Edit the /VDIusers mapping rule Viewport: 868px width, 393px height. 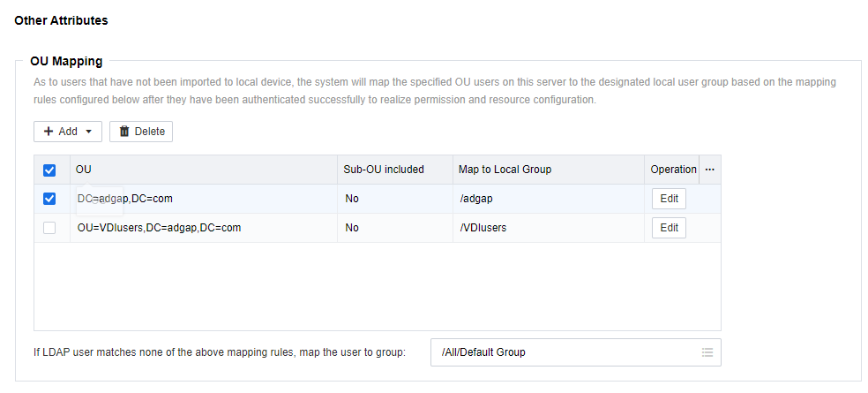pos(669,228)
